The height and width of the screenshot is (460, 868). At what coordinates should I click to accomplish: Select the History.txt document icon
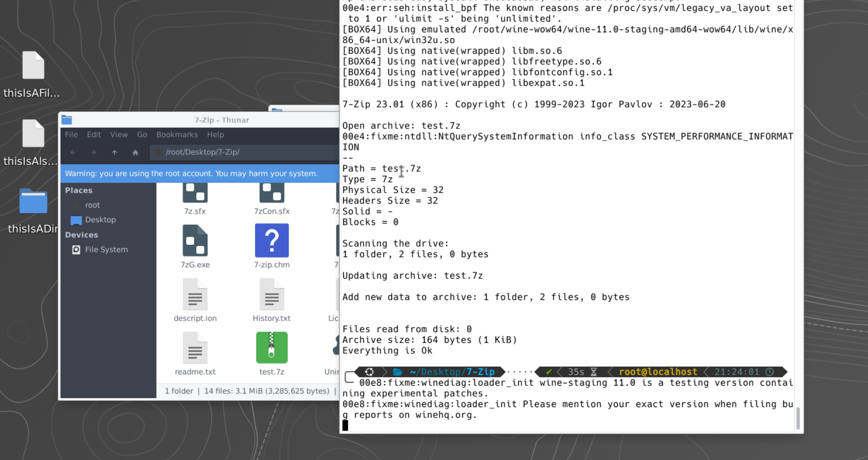(x=271, y=294)
